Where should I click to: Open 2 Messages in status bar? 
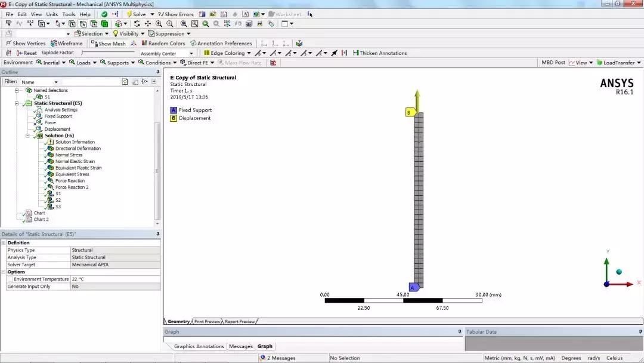(278, 358)
